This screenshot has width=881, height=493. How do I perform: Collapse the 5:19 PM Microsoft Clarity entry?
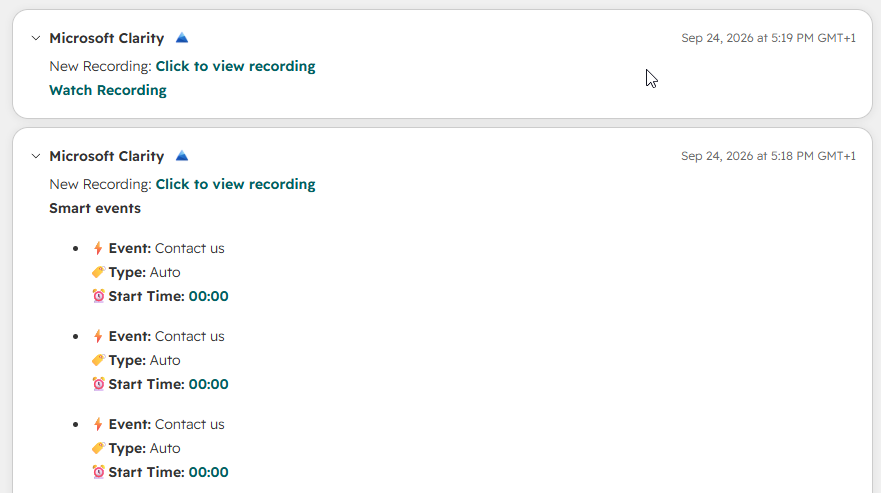tap(36, 38)
